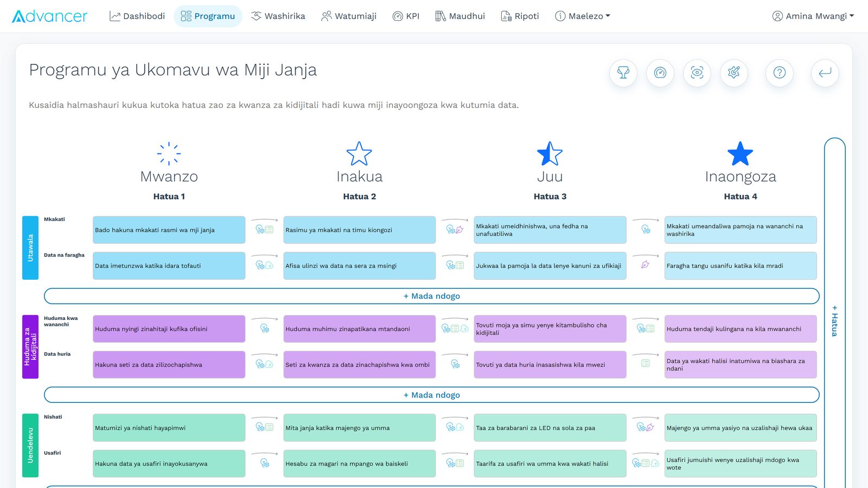Viewport: 868px width, 488px height.
Task: Click the speedometer gauge icon button
Action: click(660, 73)
